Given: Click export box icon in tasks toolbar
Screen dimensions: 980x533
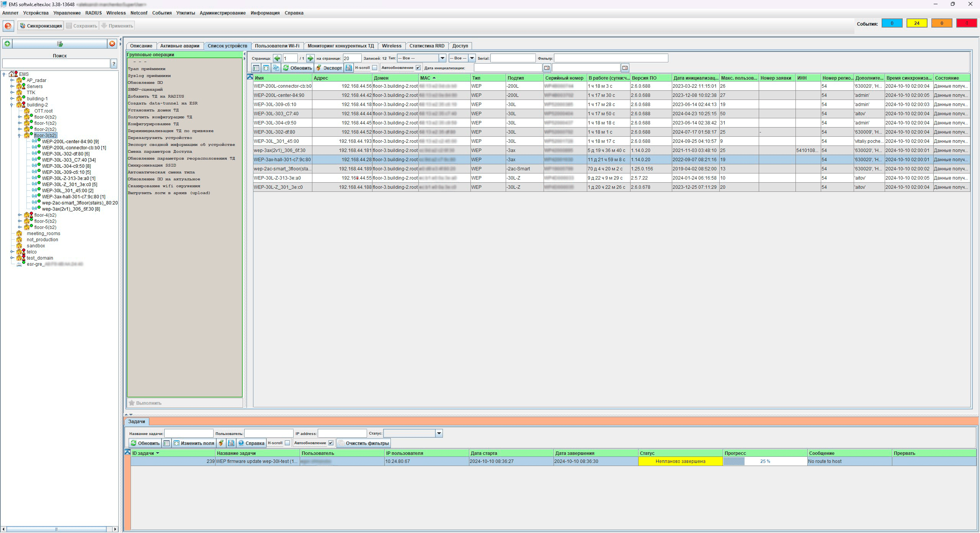Looking at the screenshot, I should pos(221,443).
